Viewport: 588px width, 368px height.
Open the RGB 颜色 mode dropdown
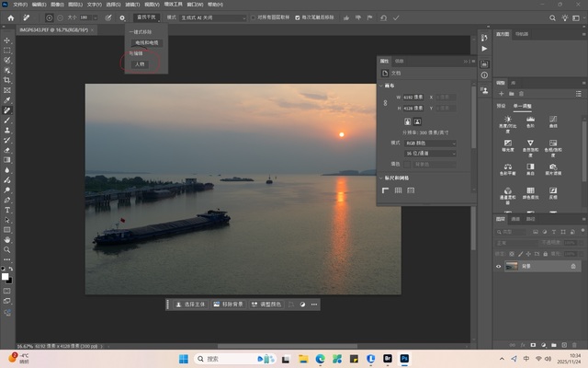(428, 143)
